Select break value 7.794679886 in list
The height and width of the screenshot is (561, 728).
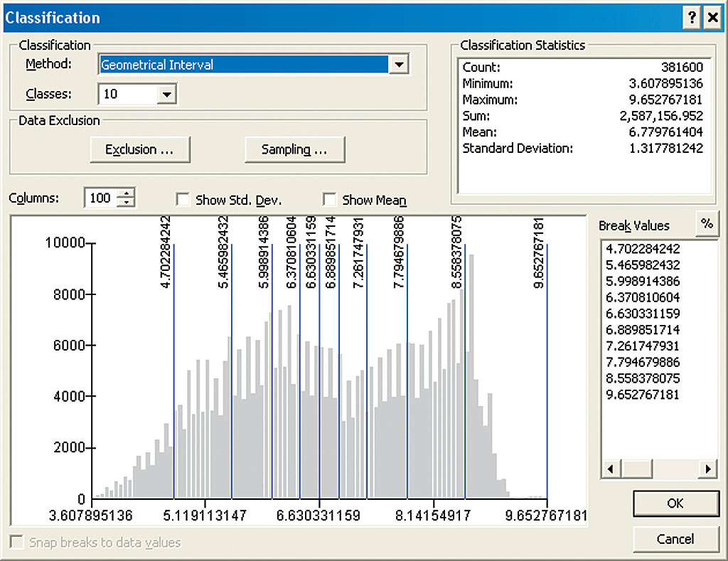coord(643,362)
